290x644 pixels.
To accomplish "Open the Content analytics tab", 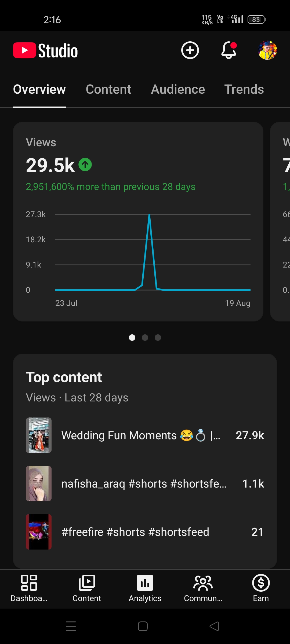I will click(x=108, y=89).
